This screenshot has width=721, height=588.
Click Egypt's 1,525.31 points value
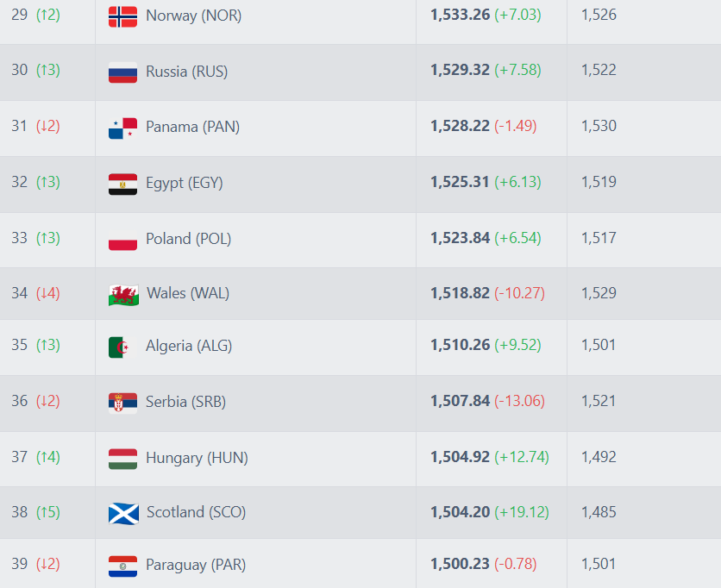pos(460,182)
